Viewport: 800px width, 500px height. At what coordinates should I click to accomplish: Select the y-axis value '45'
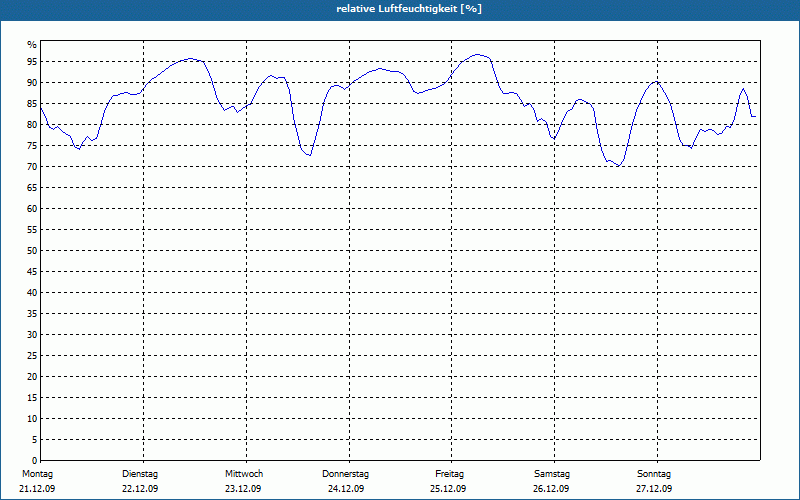click(x=32, y=271)
